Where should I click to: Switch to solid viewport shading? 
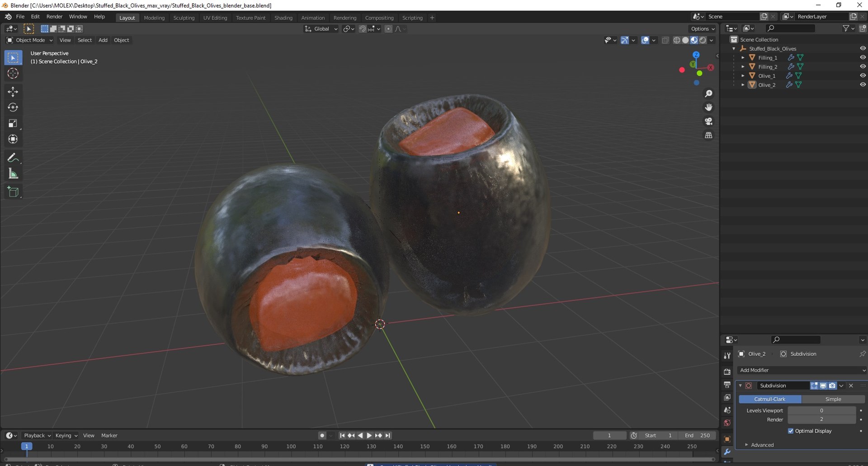coord(685,40)
